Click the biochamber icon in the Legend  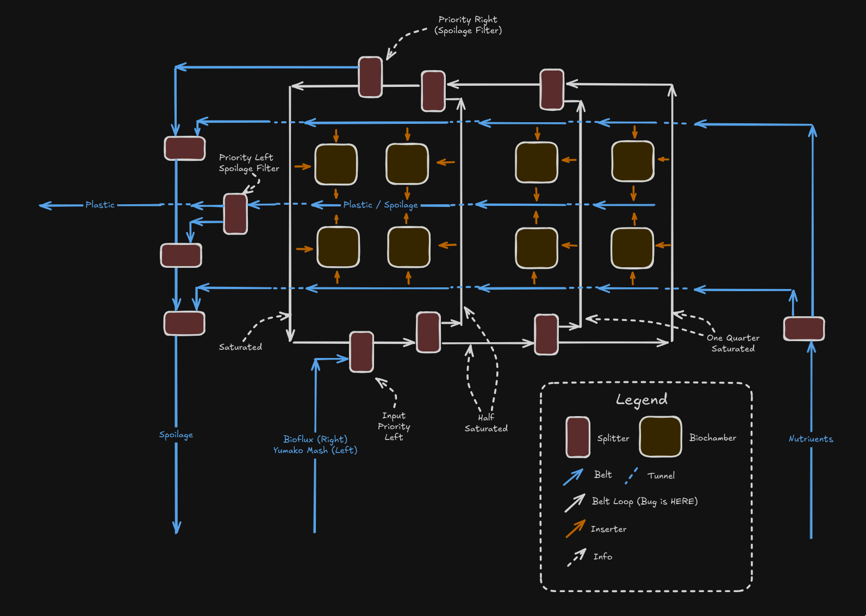(x=660, y=437)
